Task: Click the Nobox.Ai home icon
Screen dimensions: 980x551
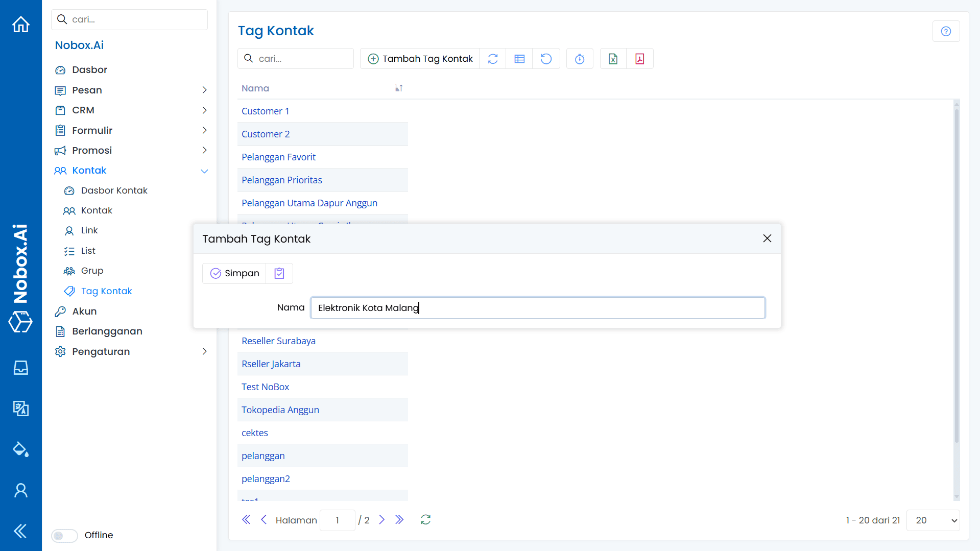Action: tap(20, 24)
